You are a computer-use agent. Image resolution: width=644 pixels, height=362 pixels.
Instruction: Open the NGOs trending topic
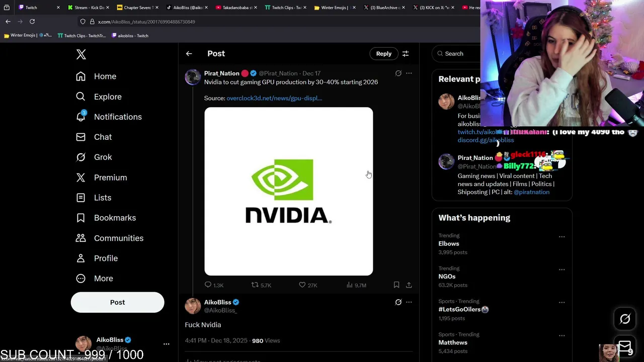coord(447,277)
